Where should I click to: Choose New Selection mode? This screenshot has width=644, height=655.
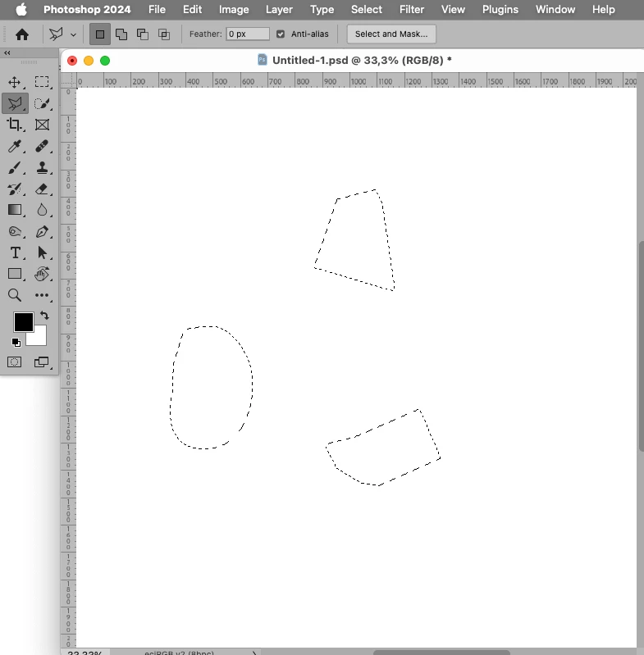100,34
